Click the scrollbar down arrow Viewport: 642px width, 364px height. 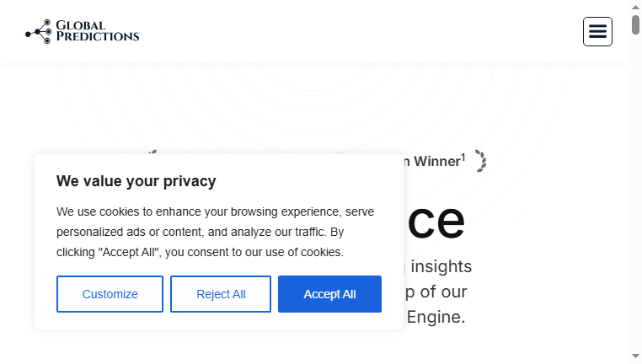[635, 356]
